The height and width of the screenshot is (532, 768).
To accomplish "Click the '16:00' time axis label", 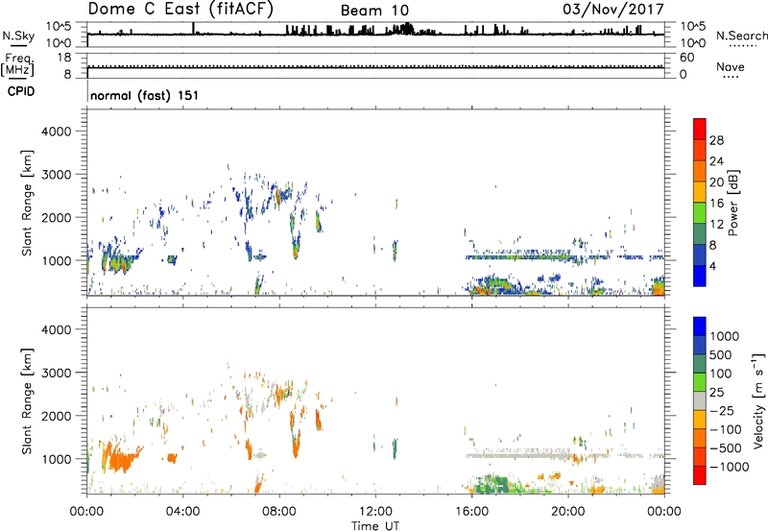I will [471, 512].
